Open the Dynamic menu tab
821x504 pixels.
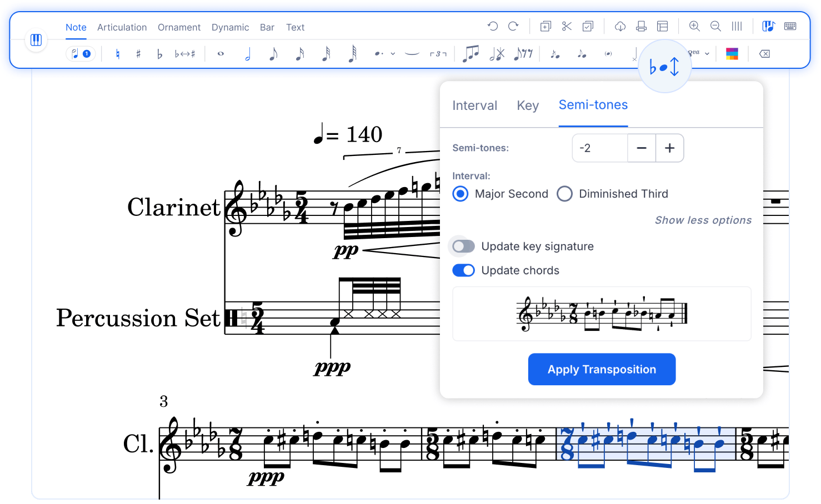pos(230,27)
